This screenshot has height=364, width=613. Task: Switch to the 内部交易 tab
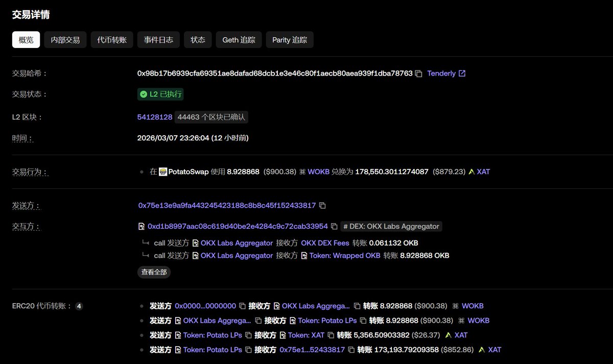click(x=65, y=39)
